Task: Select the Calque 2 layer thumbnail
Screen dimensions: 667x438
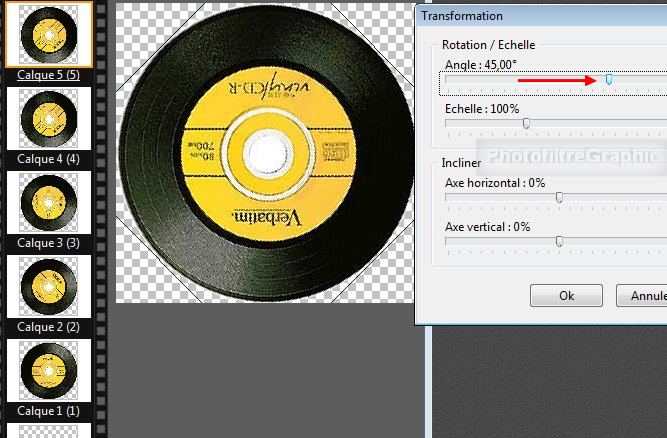Action: tap(49, 287)
